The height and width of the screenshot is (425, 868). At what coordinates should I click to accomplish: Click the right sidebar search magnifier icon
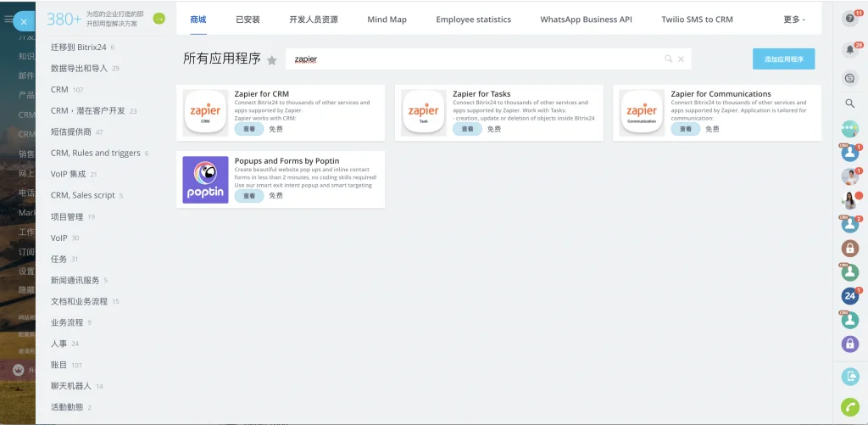coord(849,103)
